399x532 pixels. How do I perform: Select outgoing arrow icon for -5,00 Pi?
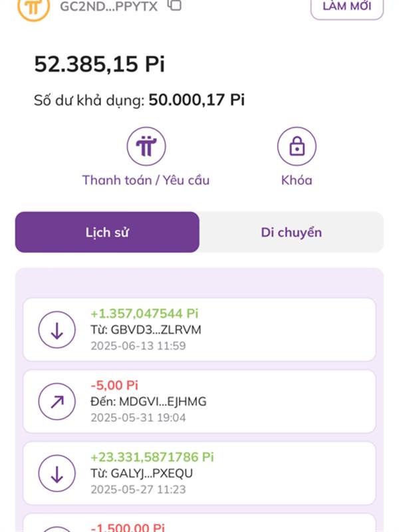[x=57, y=402]
